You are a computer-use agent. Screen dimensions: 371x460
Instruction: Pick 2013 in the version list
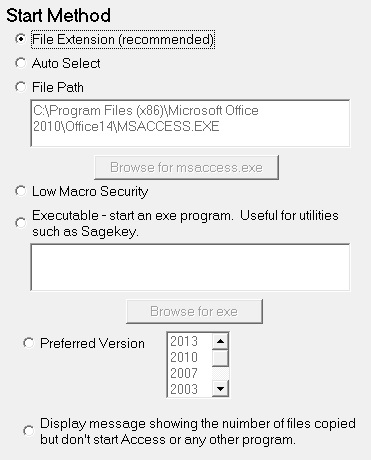pos(184,341)
